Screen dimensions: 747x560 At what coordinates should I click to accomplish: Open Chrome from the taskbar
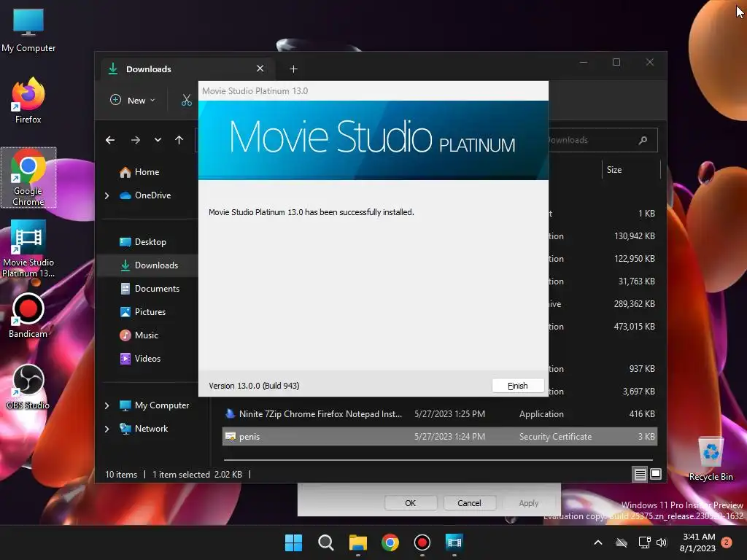click(x=390, y=542)
